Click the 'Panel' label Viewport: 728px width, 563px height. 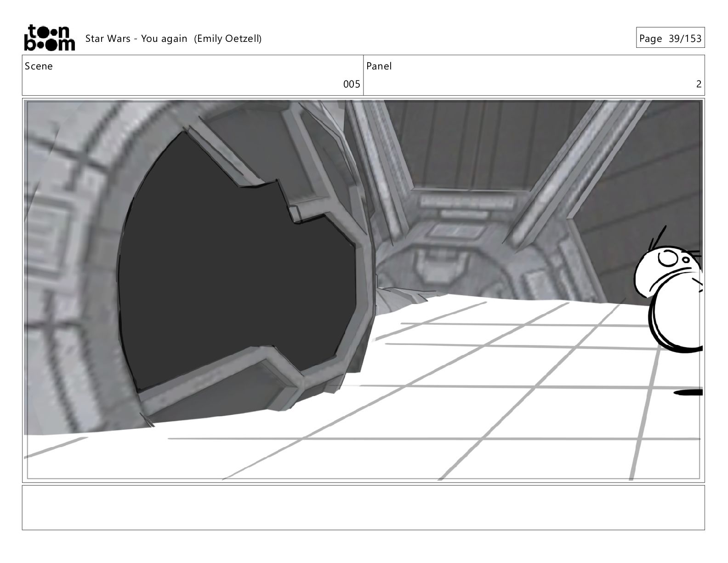[379, 66]
